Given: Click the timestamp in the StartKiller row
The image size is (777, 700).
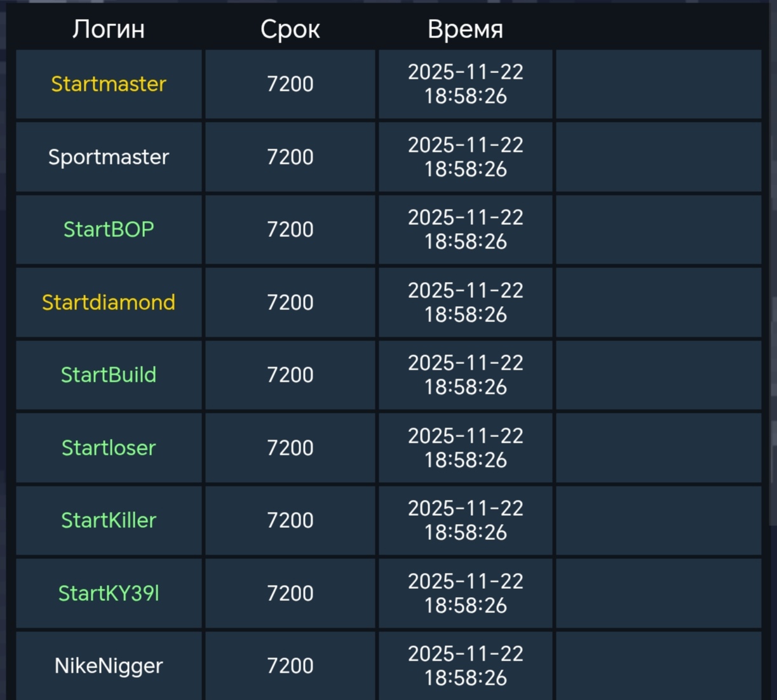Looking at the screenshot, I should tap(465, 520).
